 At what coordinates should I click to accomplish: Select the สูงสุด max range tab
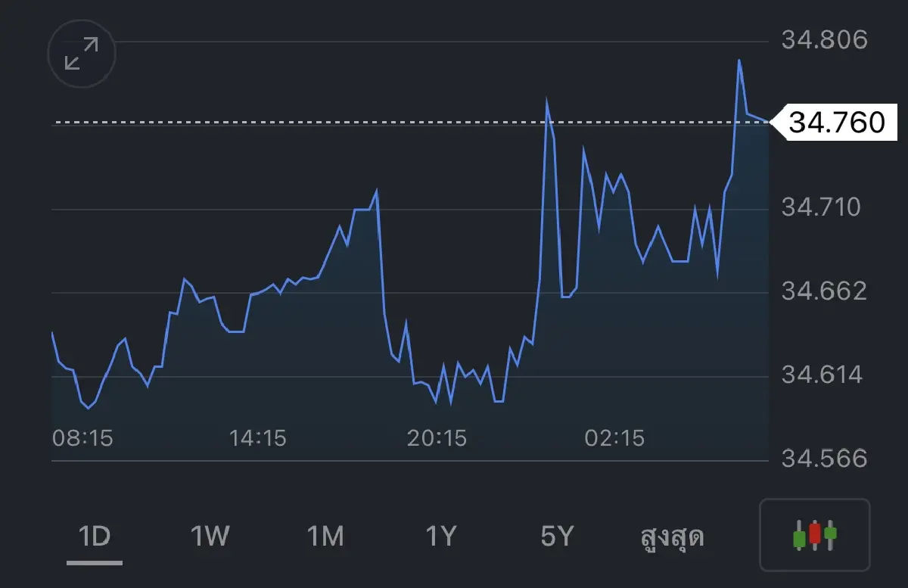(673, 537)
